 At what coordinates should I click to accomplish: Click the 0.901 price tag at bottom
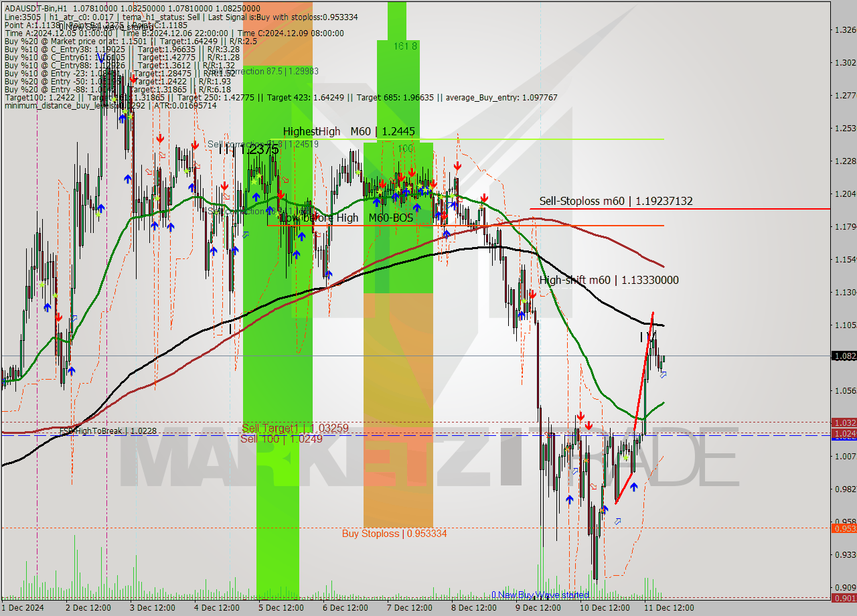click(844, 598)
